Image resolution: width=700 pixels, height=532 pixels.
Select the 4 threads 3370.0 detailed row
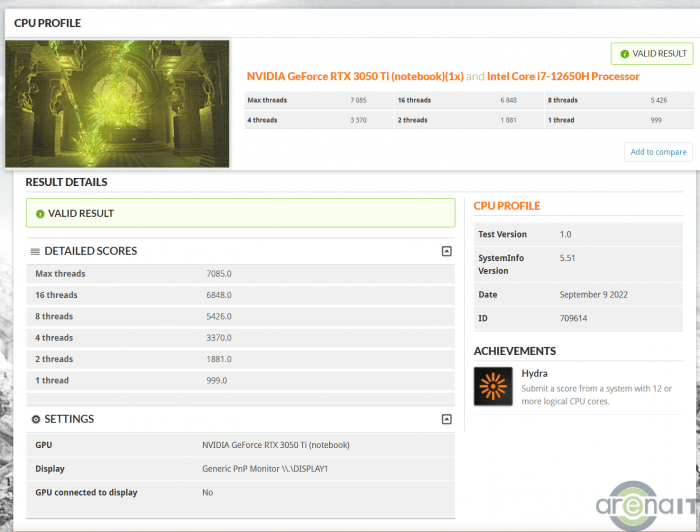coord(241,338)
